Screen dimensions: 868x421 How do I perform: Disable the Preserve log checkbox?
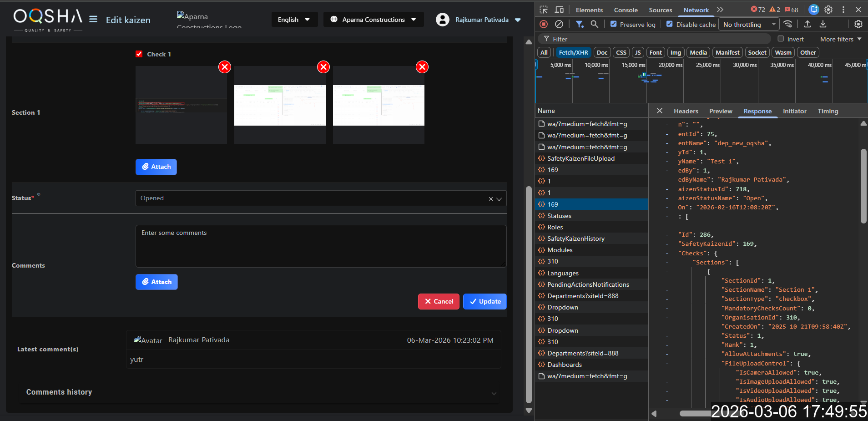tap(614, 24)
